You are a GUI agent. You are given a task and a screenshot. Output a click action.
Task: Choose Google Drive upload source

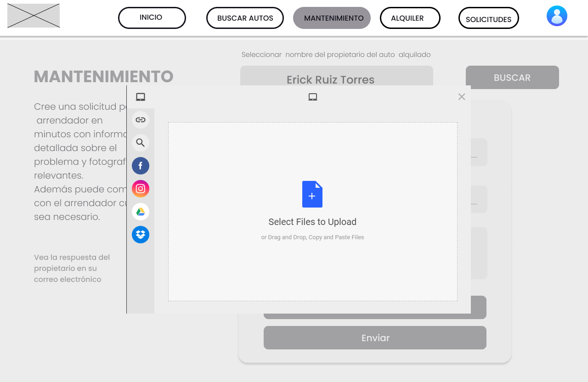[141, 212]
